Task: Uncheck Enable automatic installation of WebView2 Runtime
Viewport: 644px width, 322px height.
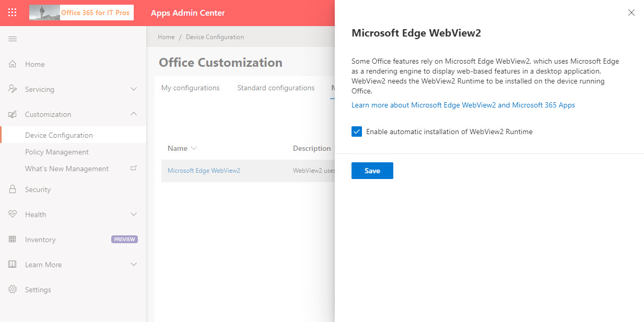Action: pos(357,132)
